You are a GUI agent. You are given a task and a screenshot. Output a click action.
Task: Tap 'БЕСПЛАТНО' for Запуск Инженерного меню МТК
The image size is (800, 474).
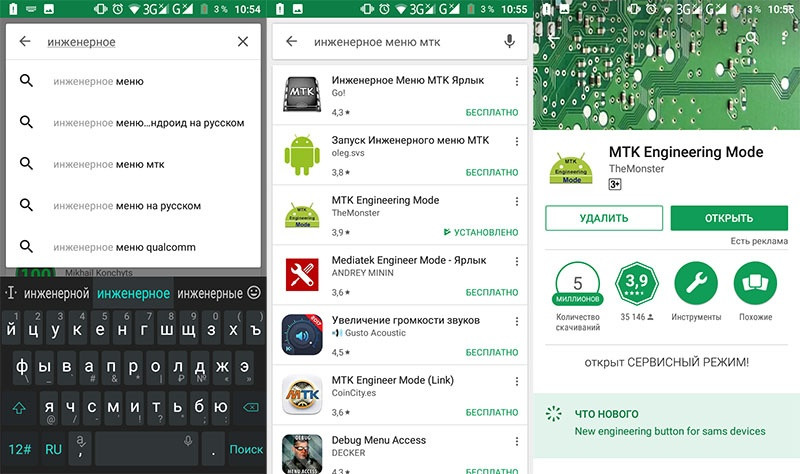pyautogui.click(x=492, y=172)
